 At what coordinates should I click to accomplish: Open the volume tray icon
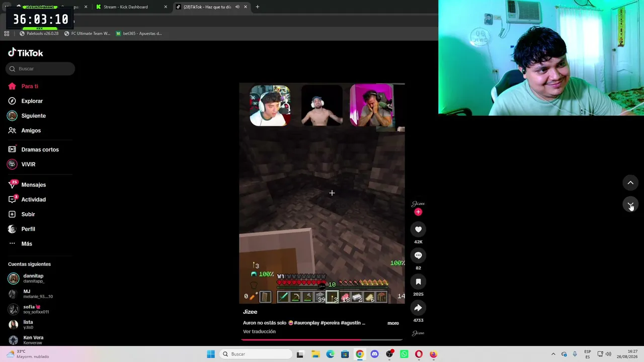tap(608, 354)
